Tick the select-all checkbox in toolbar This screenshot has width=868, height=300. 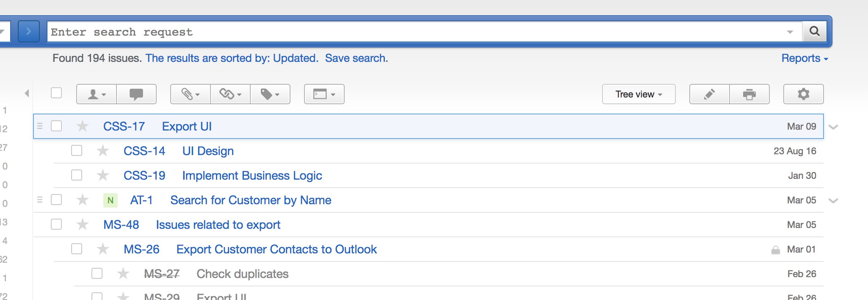[56, 93]
